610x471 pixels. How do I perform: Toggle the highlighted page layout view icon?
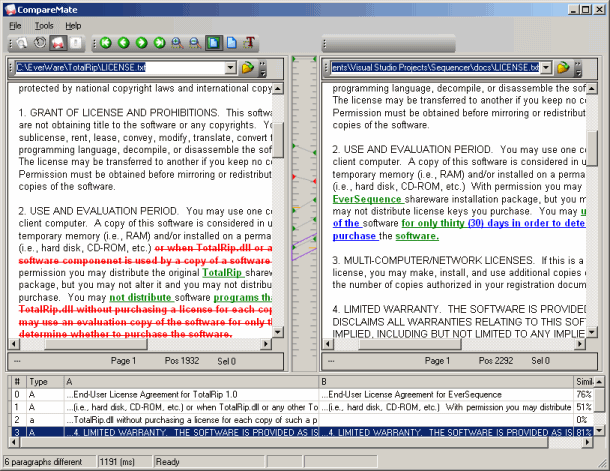[214, 43]
